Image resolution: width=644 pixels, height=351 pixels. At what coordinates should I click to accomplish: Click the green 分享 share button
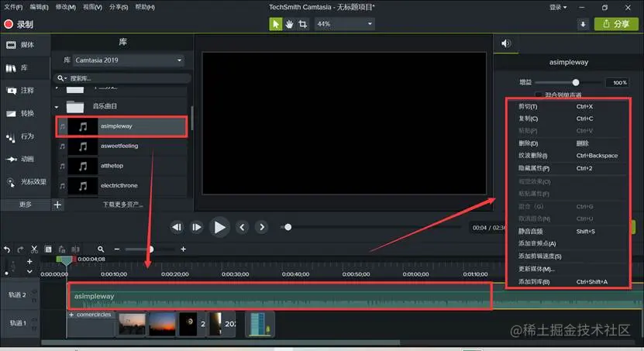click(x=616, y=24)
